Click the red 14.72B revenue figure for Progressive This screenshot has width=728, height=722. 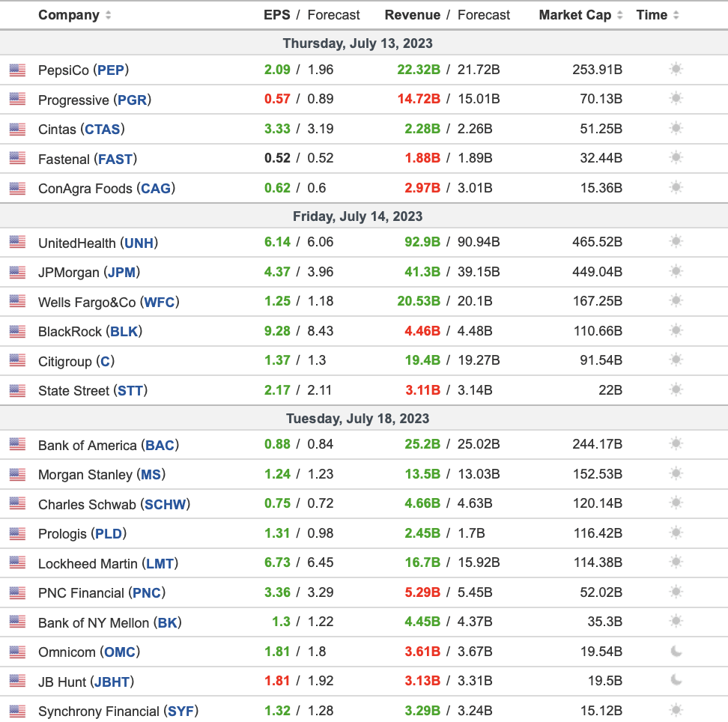coord(419,99)
